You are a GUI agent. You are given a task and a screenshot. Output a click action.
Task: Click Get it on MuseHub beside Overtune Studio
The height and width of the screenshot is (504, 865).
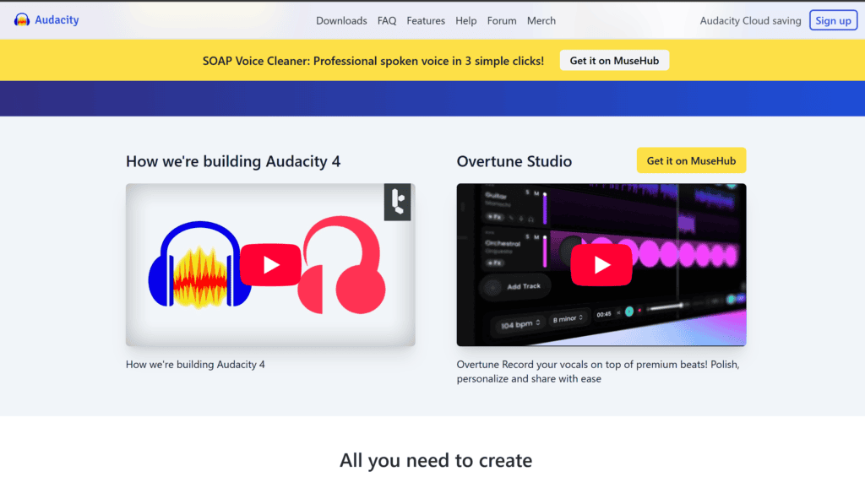[x=691, y=160]
